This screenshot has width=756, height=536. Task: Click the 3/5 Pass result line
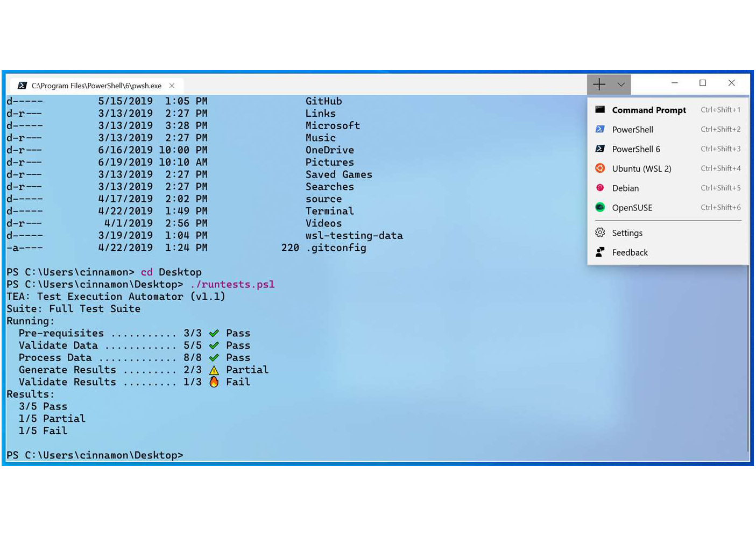click(43, 406)
